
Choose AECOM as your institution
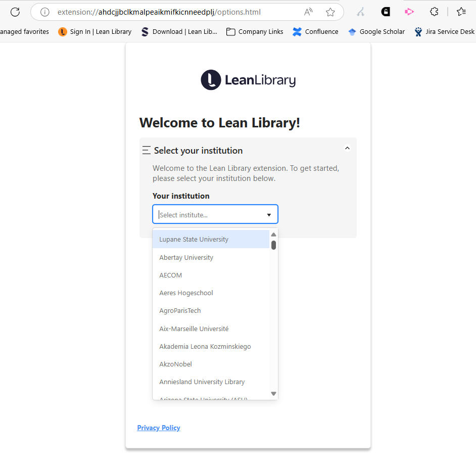170,275
